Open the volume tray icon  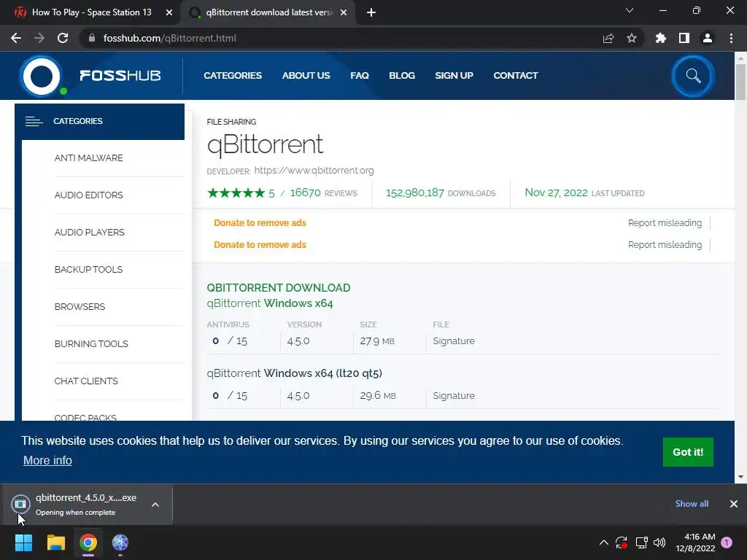point(659,542)
